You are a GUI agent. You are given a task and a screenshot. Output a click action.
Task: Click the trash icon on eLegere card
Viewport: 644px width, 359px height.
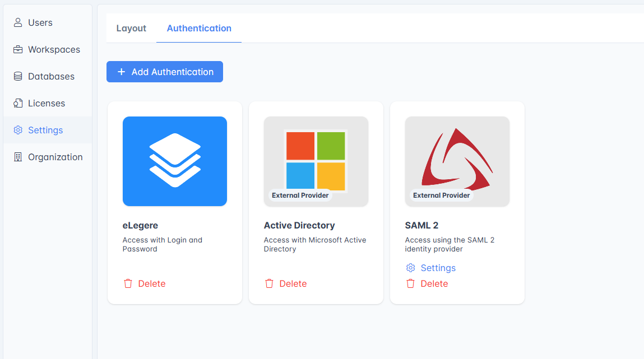tap(128, 283)
